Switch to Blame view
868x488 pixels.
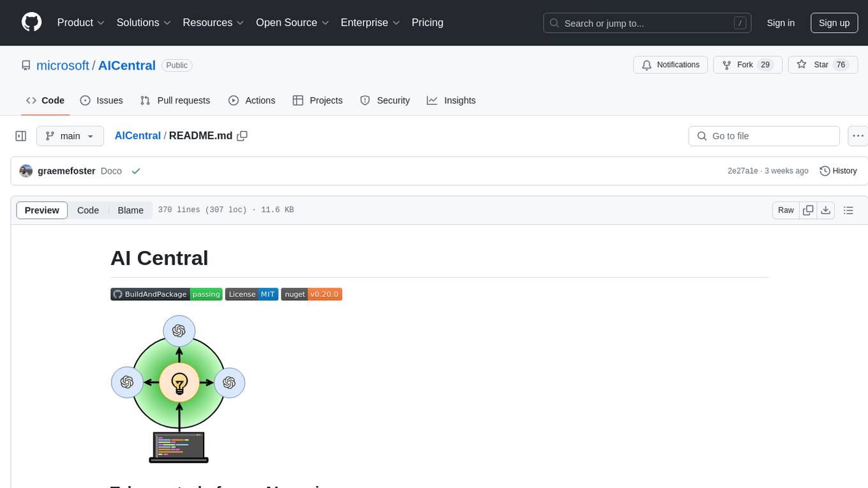point(130,210)
